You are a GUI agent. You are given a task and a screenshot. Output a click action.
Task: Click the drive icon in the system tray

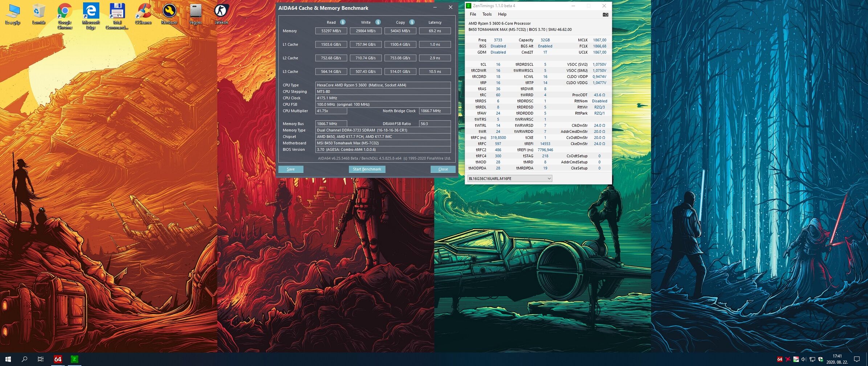click(x=796, y=359)
